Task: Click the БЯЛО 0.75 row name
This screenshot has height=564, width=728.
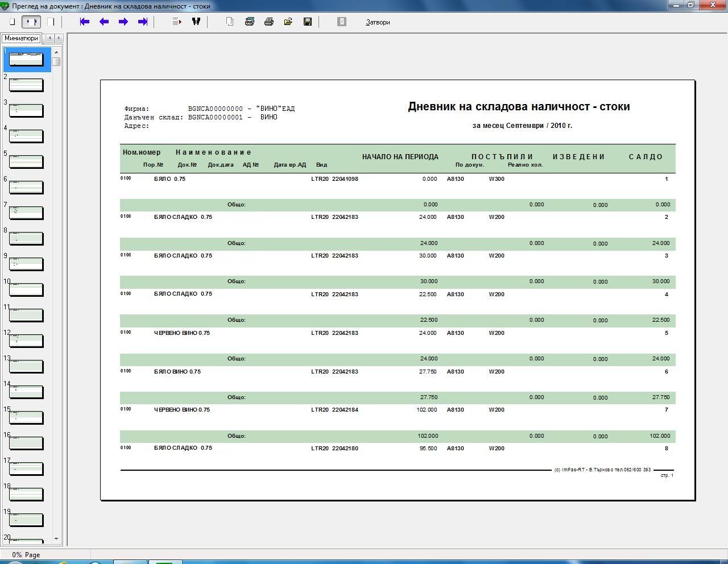Action: [169, 179]
